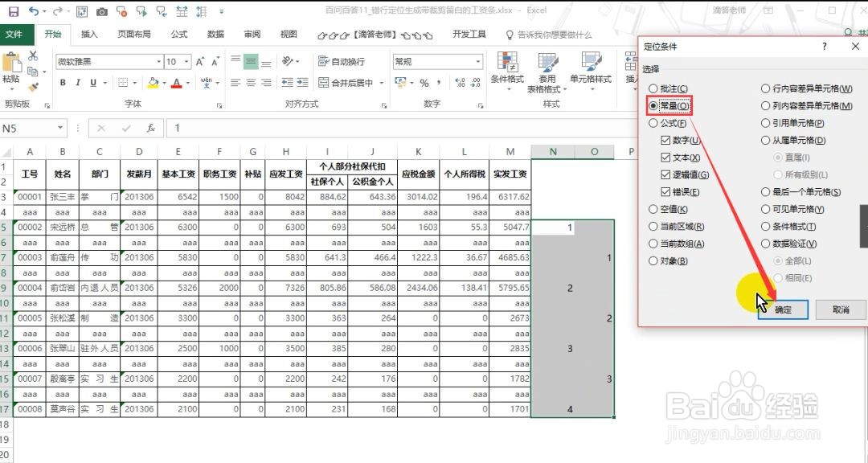
Task: Open Conditional Formatting (条件格式)
Action: 507,72
